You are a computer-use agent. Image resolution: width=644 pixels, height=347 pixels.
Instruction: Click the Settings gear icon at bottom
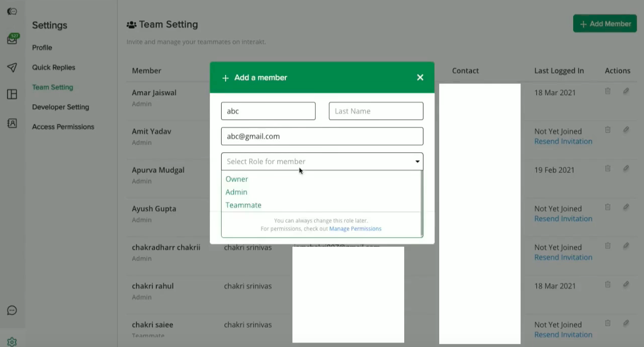pos(12,341)
